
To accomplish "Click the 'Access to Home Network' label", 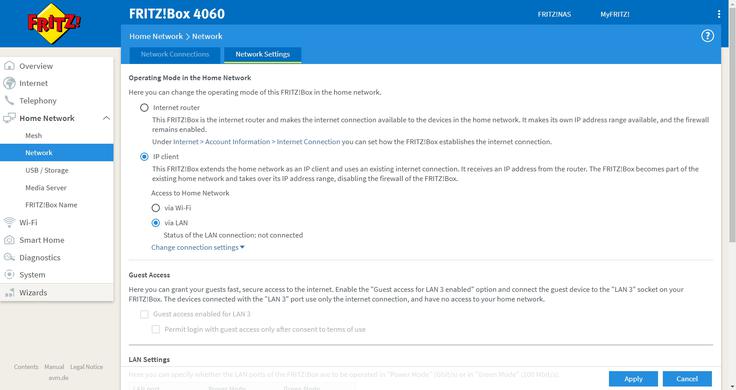I will click(190, 193).
